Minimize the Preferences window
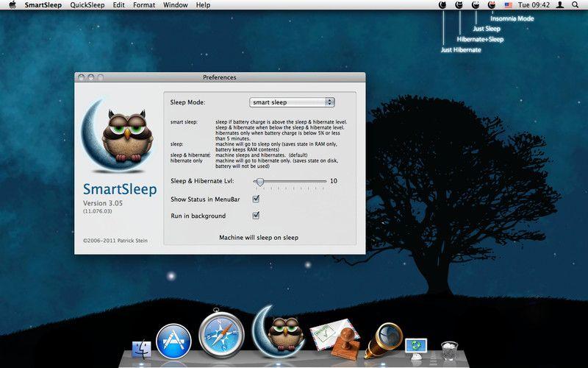The width and height of the screenshot is (588, 368). click(90, 77)
